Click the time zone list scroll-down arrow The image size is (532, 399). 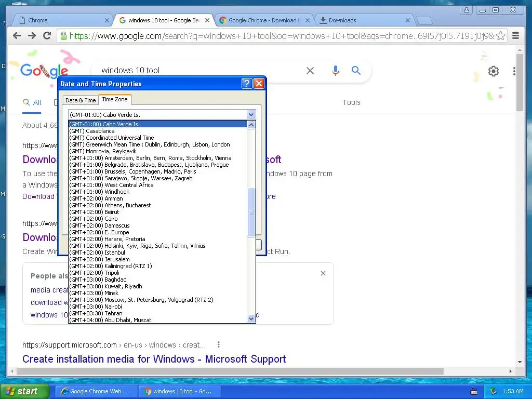251,318
